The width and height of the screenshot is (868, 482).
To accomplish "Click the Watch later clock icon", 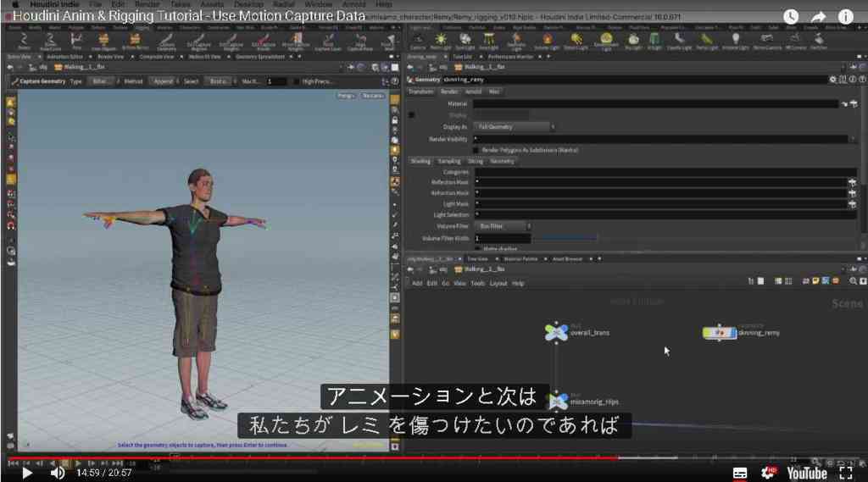I will pos(791,17).
